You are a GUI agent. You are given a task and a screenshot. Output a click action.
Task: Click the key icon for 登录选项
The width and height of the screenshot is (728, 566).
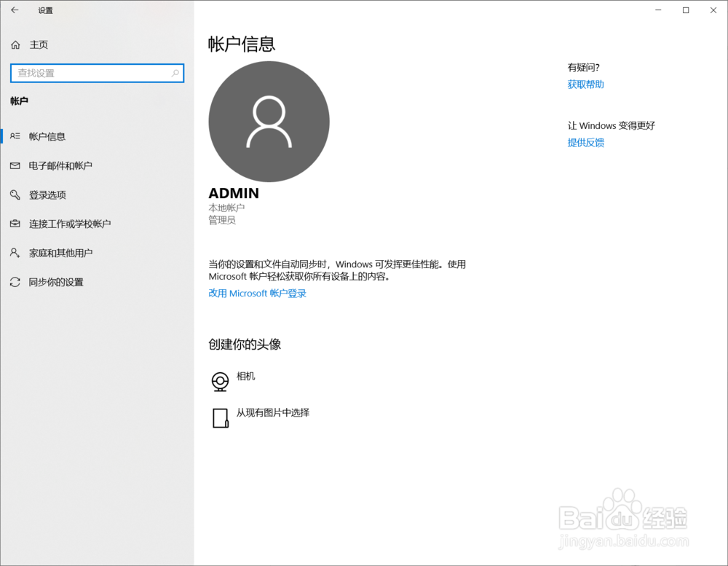coord(15,194)
